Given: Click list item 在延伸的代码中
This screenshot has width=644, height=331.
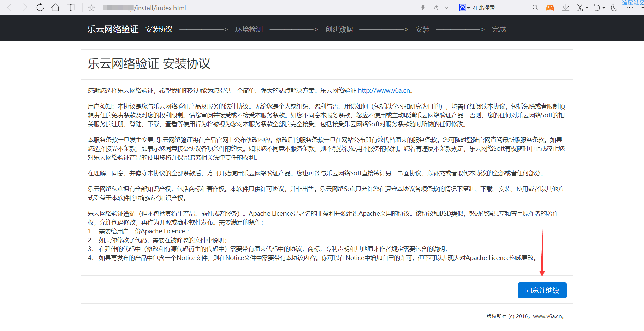Looking at the screenshot, I should pos(268,249).
